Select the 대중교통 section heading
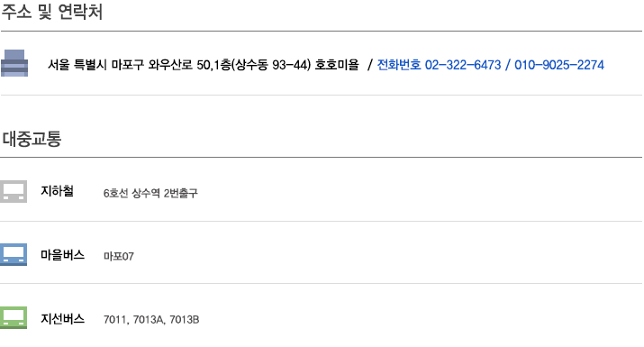The width and height of the screenshot is (644, 347). (x=32, y=139)
